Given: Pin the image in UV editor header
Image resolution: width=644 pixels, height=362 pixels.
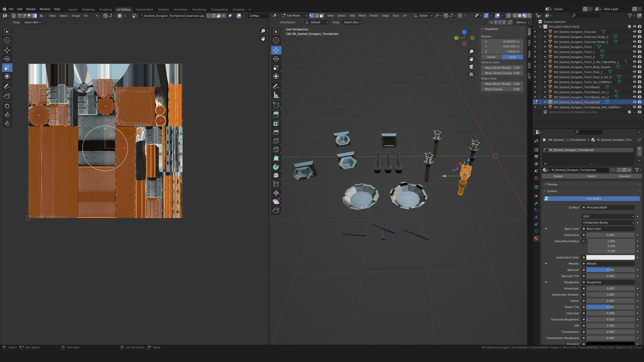Looking at the screenshot, I should [x=230, y=16].
